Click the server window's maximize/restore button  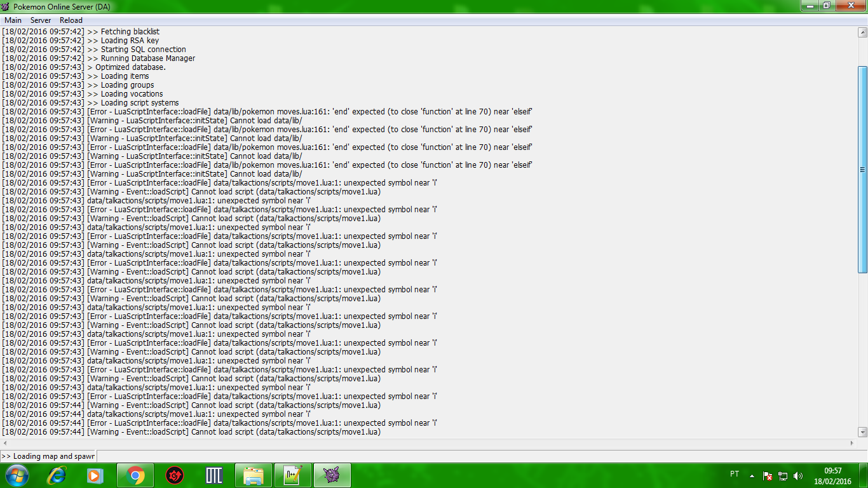point(826,5)
